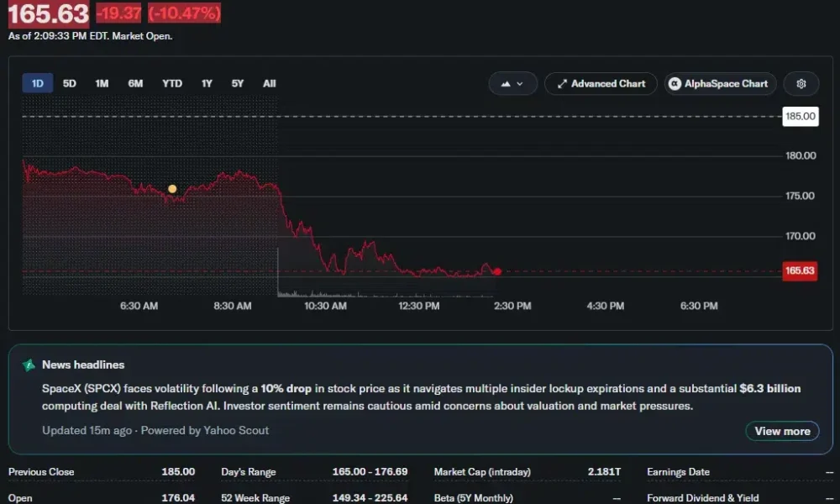Click View more in News headlines
This screenshot has width=840, height=504.
coord(782,431)
